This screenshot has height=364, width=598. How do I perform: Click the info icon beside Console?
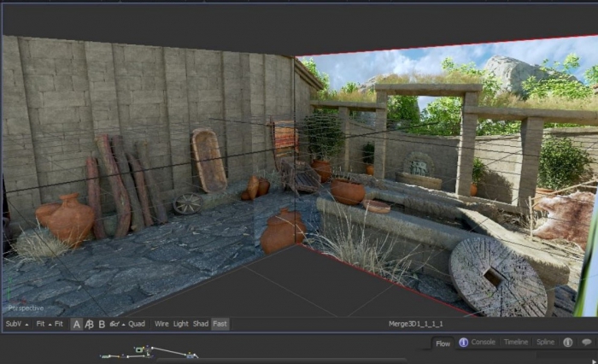463,343
